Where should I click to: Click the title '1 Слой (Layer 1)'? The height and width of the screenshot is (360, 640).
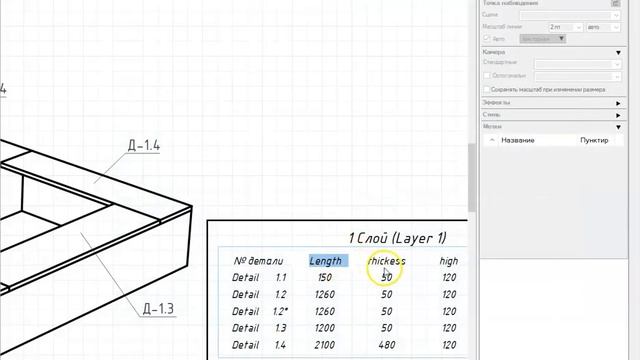398,238
